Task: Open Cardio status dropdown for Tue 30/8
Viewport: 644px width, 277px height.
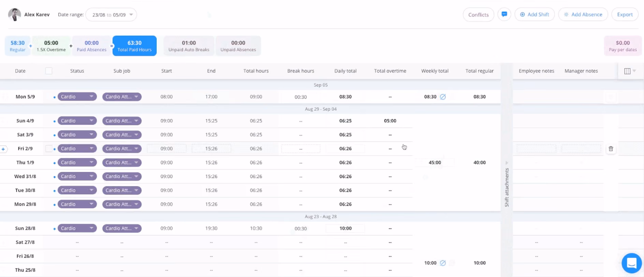Action: tap(77, 190)
